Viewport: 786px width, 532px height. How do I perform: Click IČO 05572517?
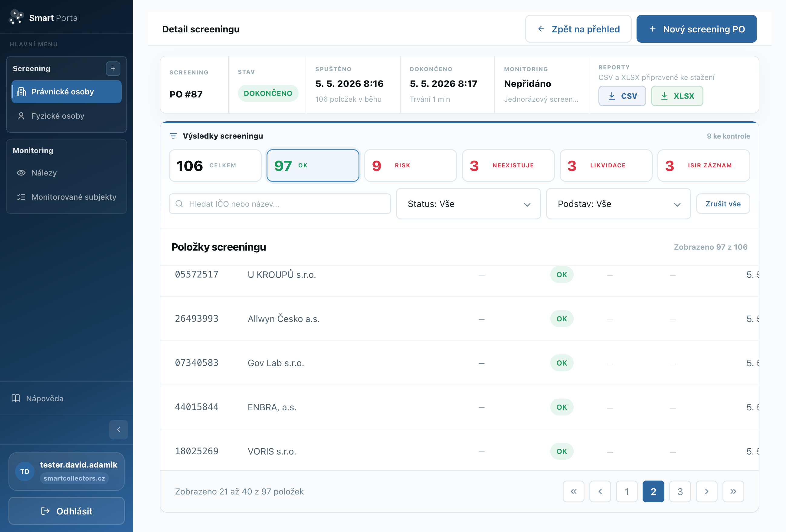(x=197, y=274)
